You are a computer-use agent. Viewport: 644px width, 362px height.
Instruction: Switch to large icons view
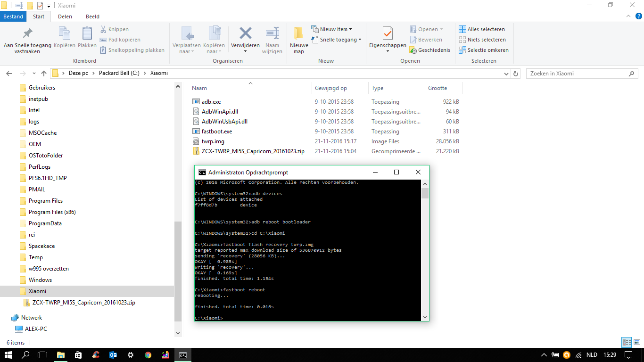(636, 343)
